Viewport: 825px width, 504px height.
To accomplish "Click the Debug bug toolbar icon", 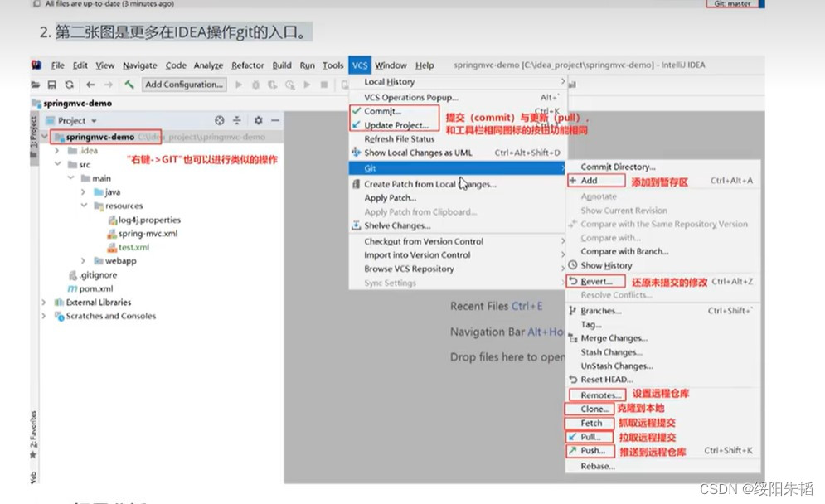I will [255, 85].
